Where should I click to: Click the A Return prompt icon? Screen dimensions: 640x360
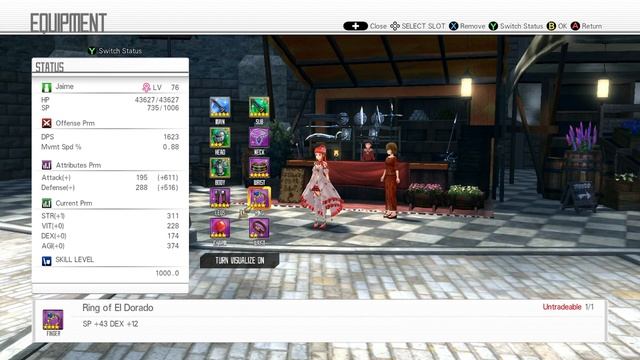pos(575,26)
